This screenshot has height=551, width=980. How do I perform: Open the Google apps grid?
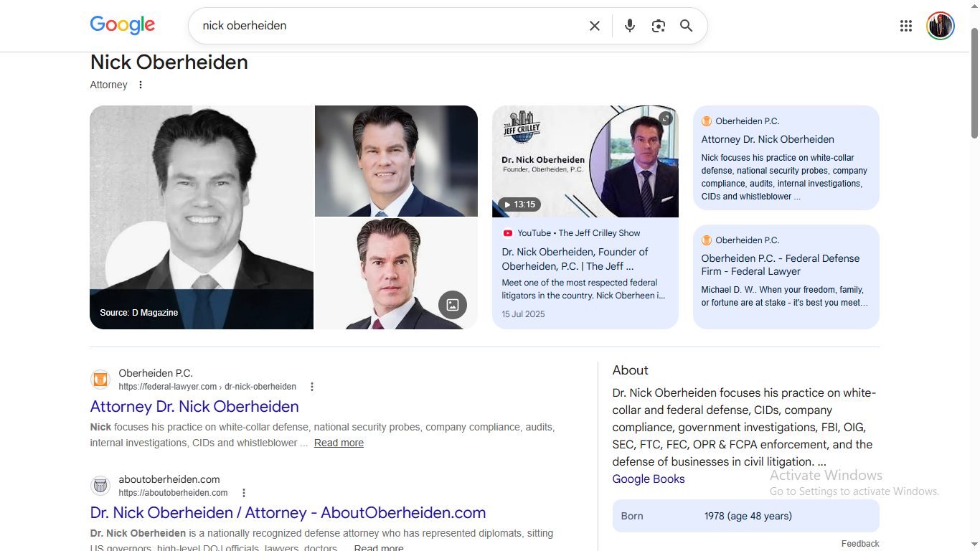coord(906,26)
